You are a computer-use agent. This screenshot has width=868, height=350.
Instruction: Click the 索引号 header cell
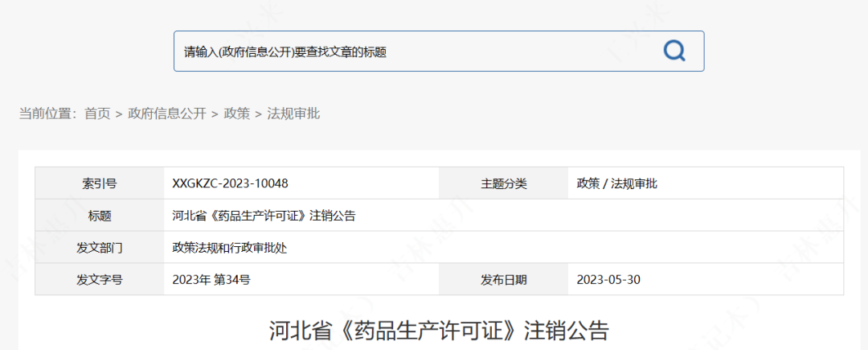pyautogui.click(x=100, y=183)
